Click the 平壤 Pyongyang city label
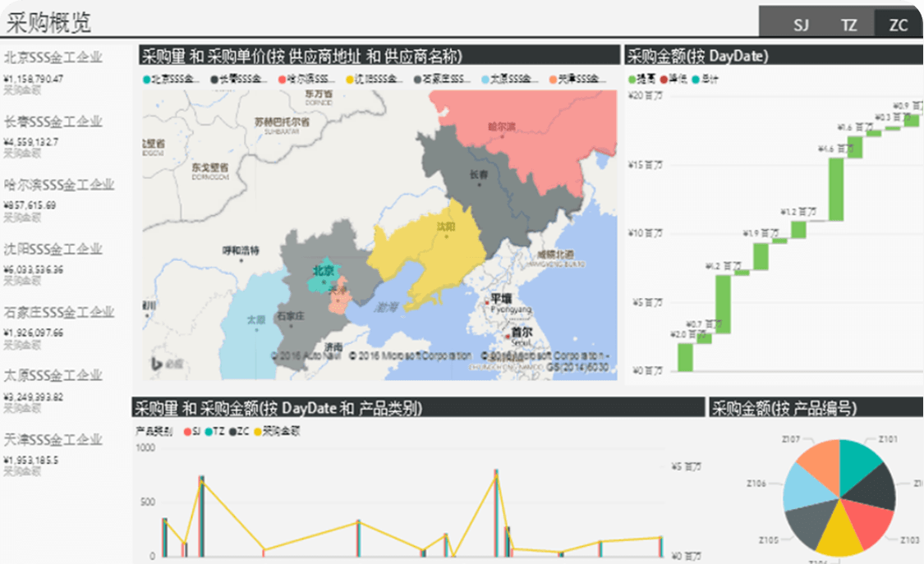This screenshot has height=564, width=924. point(510,303)
